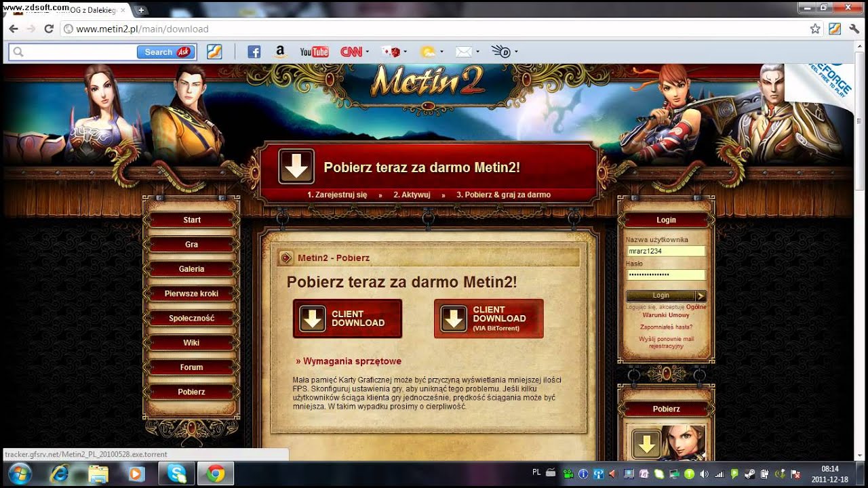Click Ogólne Warunki Umowy link
The image size is (868, 488).
pyautogui.click(x=674, y=310)
